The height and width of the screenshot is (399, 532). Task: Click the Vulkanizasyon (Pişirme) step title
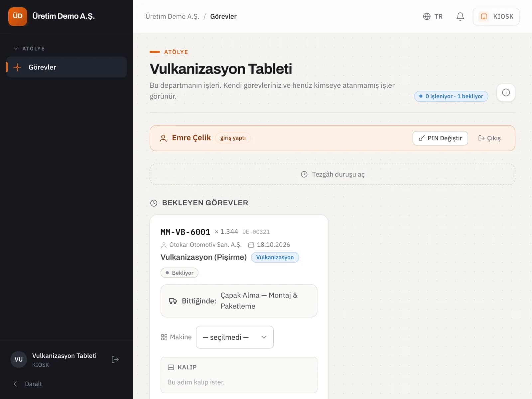click(203, 257)
